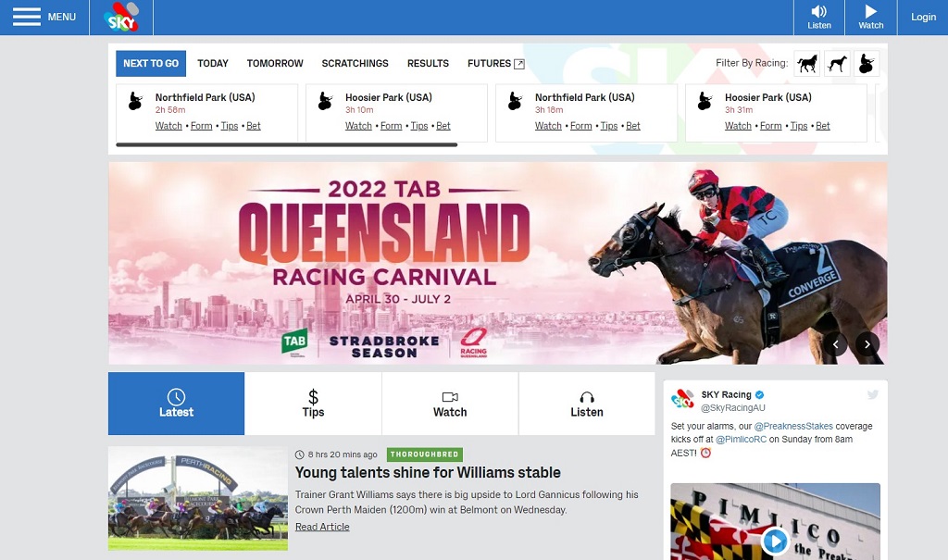This screenshot has width=948, height=560.
Task: Click the SKY logo
Action: (121, 17)
